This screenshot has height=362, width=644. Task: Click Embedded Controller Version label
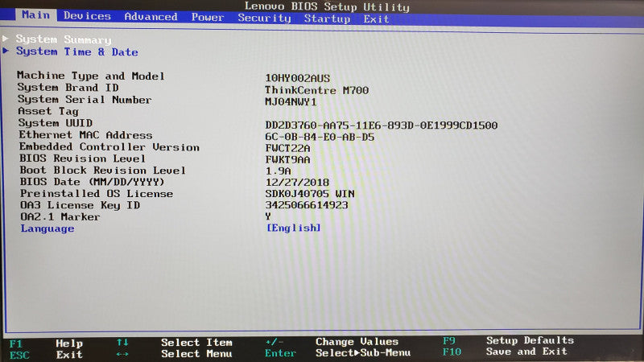109,147
